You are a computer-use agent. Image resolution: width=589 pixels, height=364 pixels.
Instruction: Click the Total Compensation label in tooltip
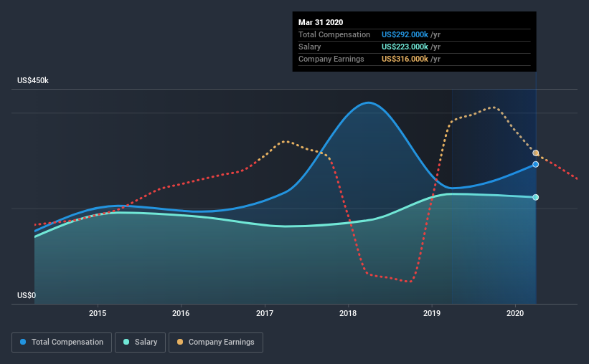coord(334,34)
